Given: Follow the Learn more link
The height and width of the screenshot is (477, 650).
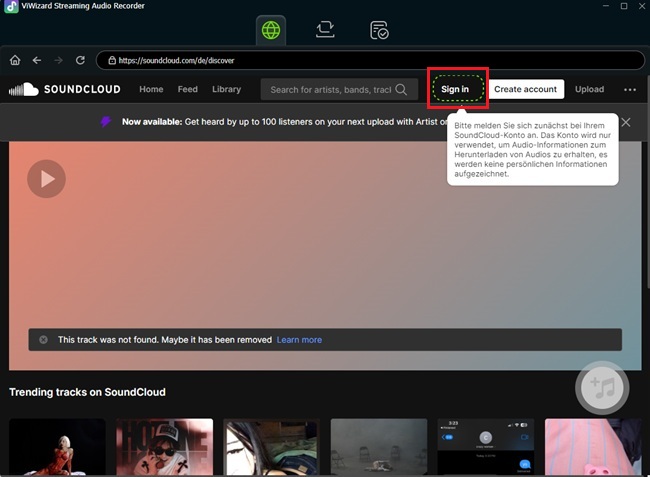Looking at the screenshot, I should coord(299,340).
